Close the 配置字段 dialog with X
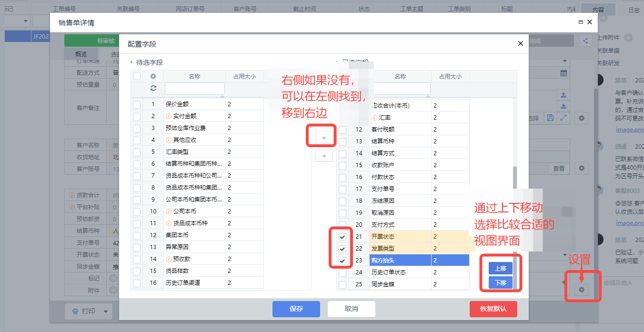644x332 pixels. click(520, 44)
